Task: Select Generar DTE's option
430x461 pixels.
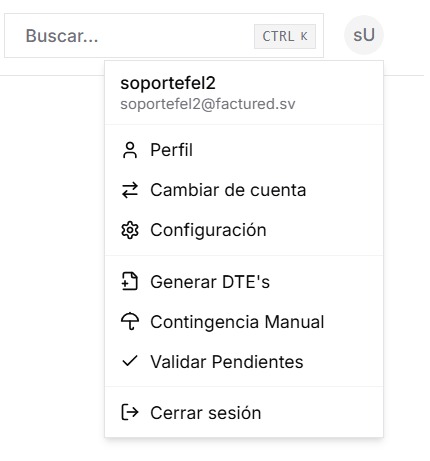Action: [244, 282]
